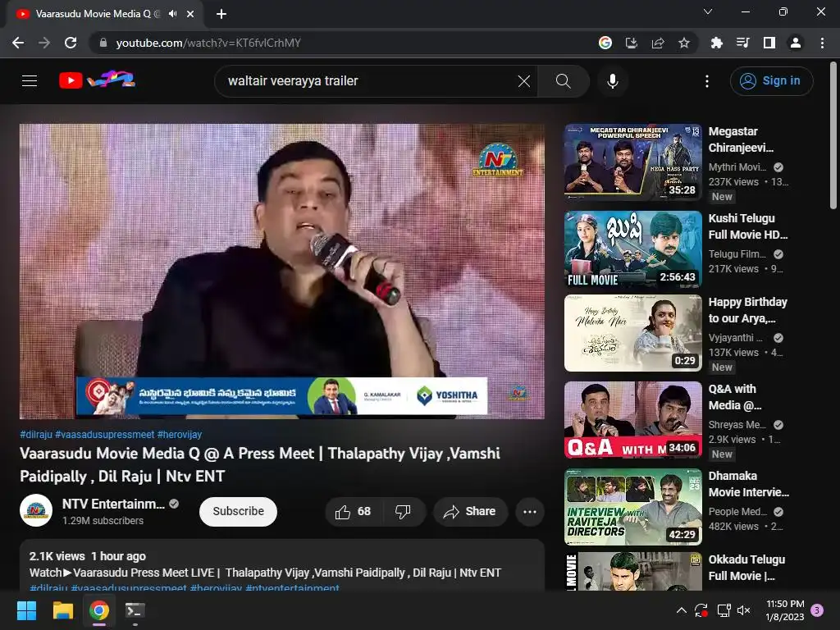Click Telugu Film... channel name
Image resolution: width=840 pixels, height=630 pixels.
click(x=737, y=254)
